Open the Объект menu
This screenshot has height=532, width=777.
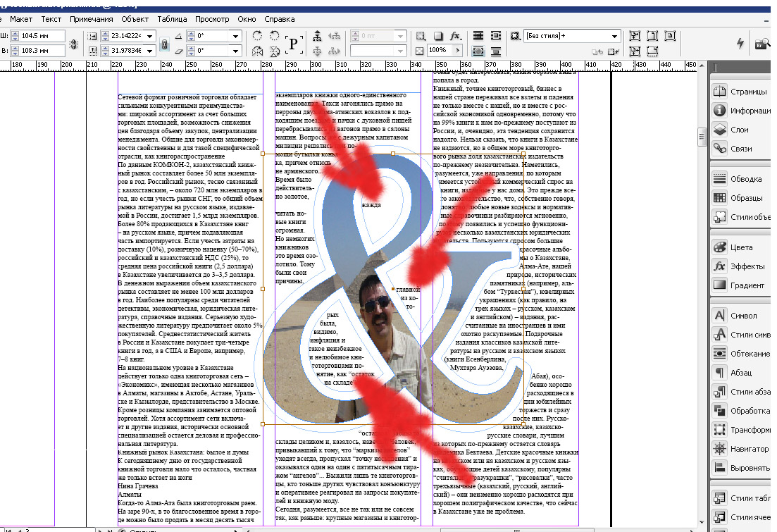tap(135, 19)
